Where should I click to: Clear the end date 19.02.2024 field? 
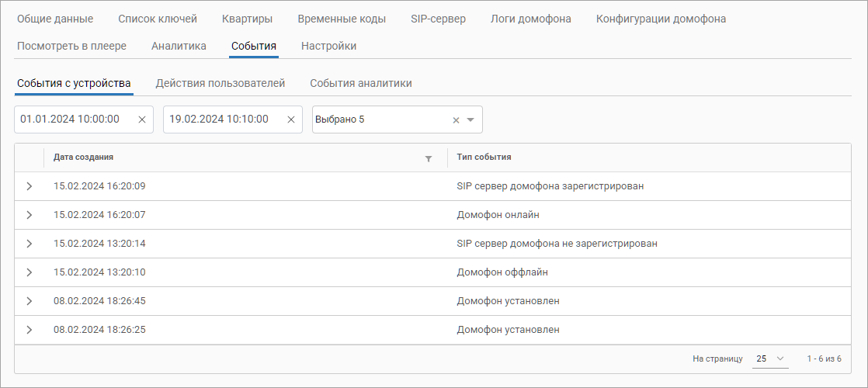point(291,120)
